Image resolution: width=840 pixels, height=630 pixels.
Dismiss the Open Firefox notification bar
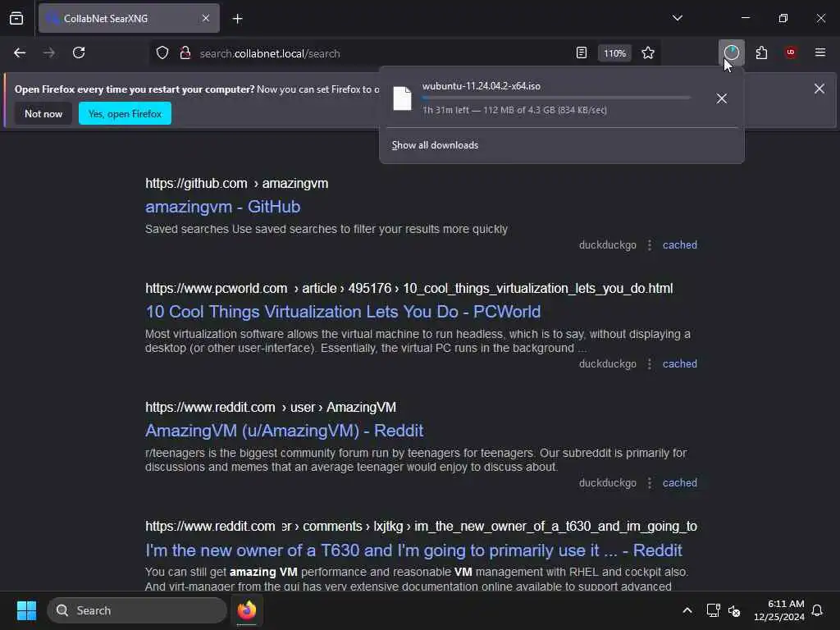click(x=819, y=89)
